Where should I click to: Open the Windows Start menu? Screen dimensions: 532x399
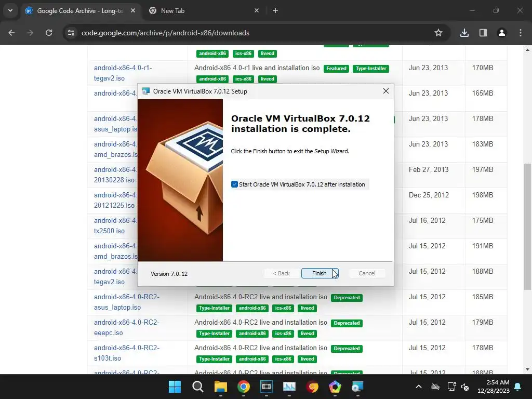[x=175, y=387]
